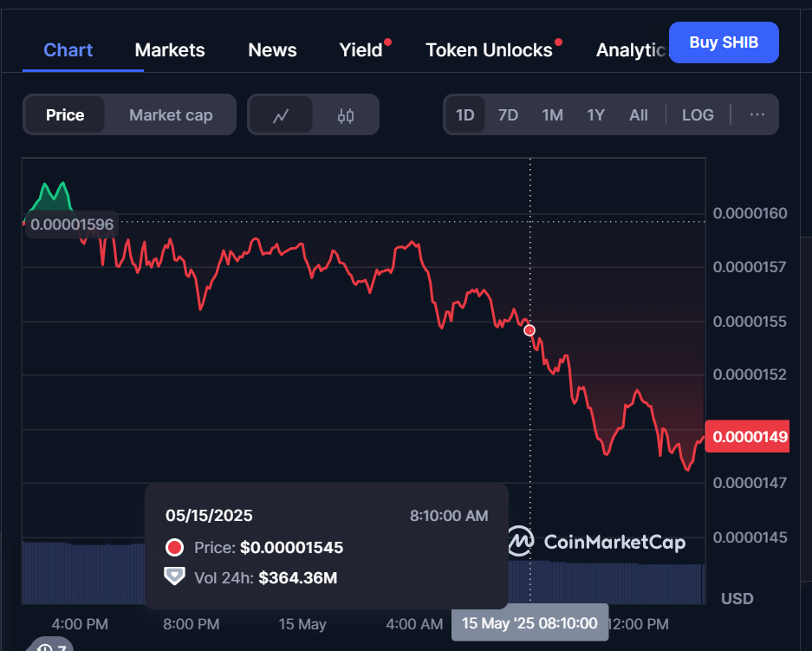Image resolution: width=812 pixels, height=651 pixels.
Task: Click the 0.0000149 current price label
Action: [747, 437]
